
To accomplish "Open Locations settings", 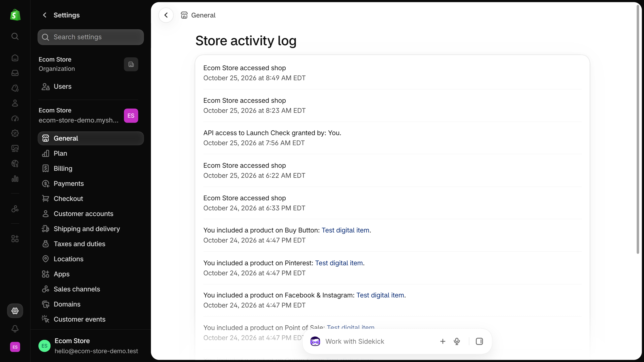I will [x=91, y=259].
